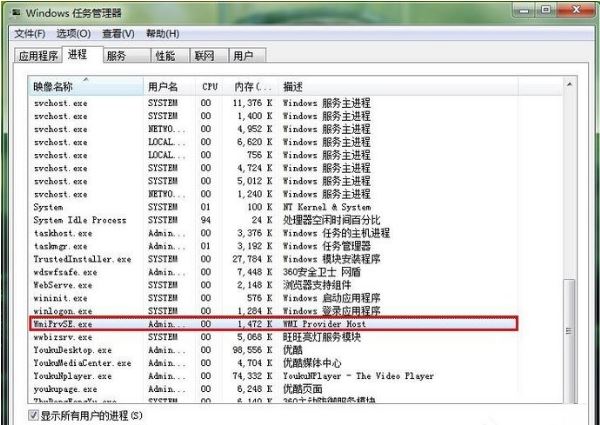Open the 性能 tab
This screenshot has height=425, width=600.
170,56
